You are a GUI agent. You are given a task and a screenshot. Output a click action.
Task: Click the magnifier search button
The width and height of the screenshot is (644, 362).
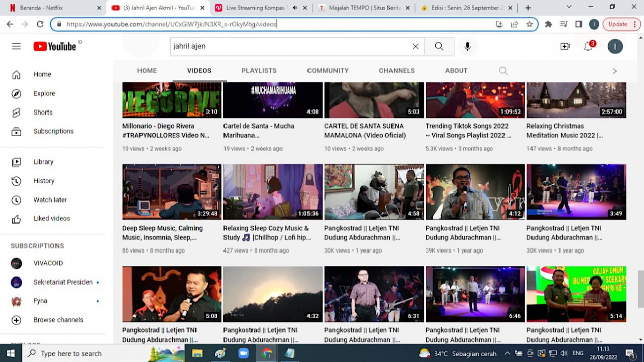coord(439,46)
